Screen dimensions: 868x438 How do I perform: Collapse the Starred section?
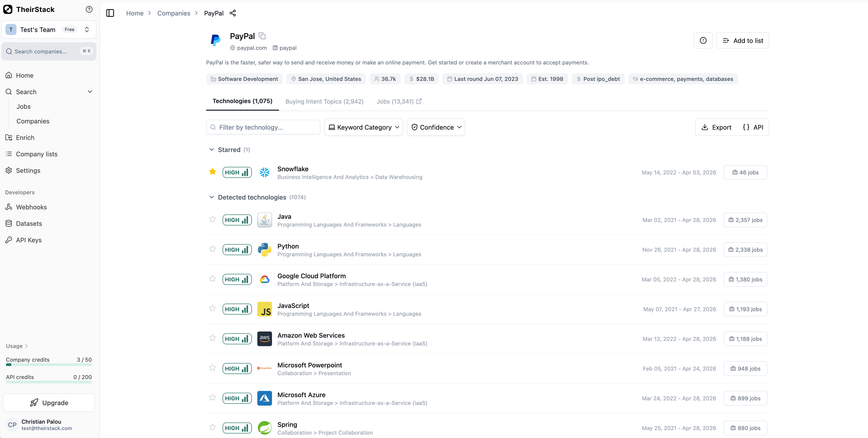pos(212,149)
